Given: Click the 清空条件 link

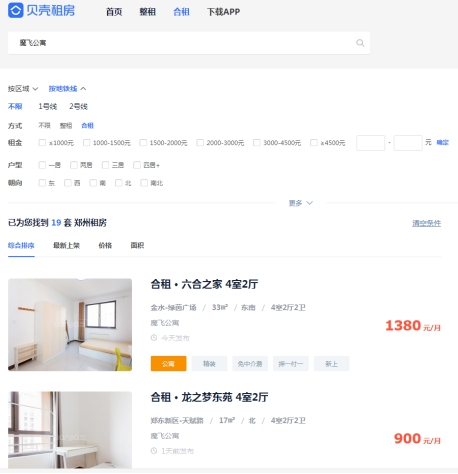Looking at the screenshot, I should click(x=427, y=223).
